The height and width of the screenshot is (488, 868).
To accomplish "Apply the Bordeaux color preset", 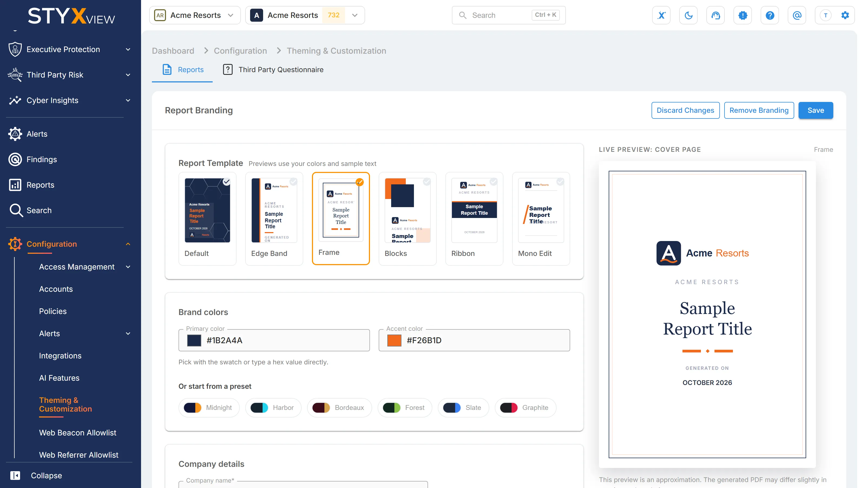I will pos(339,407).
